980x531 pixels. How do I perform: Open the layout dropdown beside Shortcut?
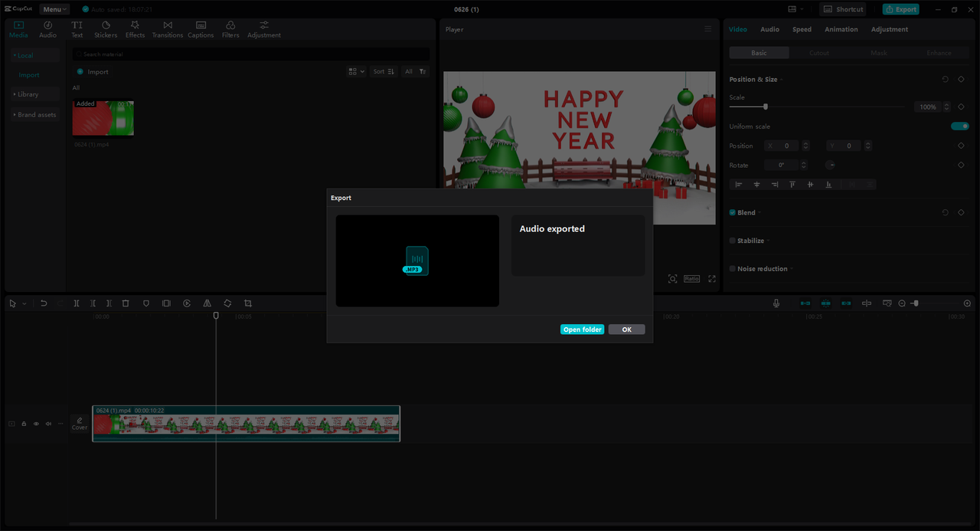coord(795,9)
